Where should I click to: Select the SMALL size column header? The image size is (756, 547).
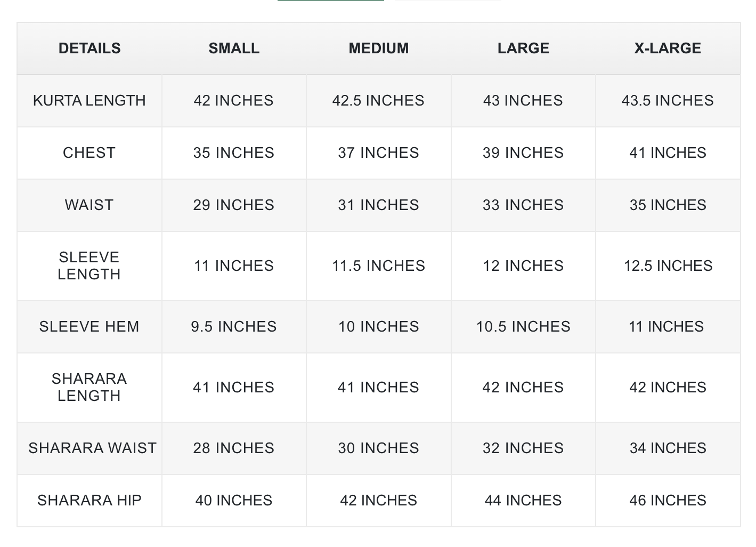234,49
